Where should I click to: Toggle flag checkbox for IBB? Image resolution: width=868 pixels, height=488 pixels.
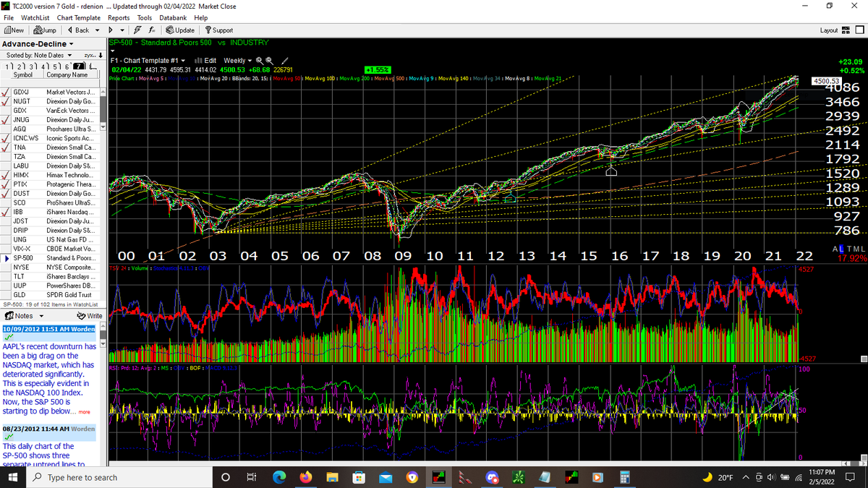(x=6, y=212)
